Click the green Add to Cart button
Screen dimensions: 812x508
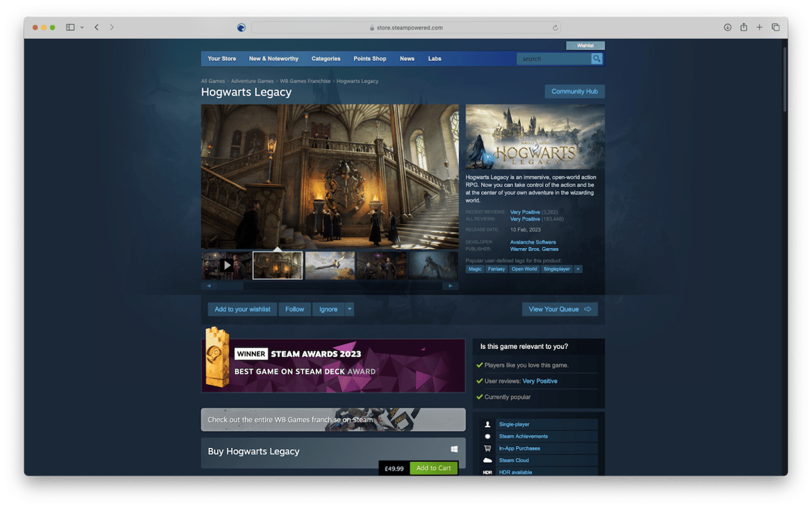[433, 469]
